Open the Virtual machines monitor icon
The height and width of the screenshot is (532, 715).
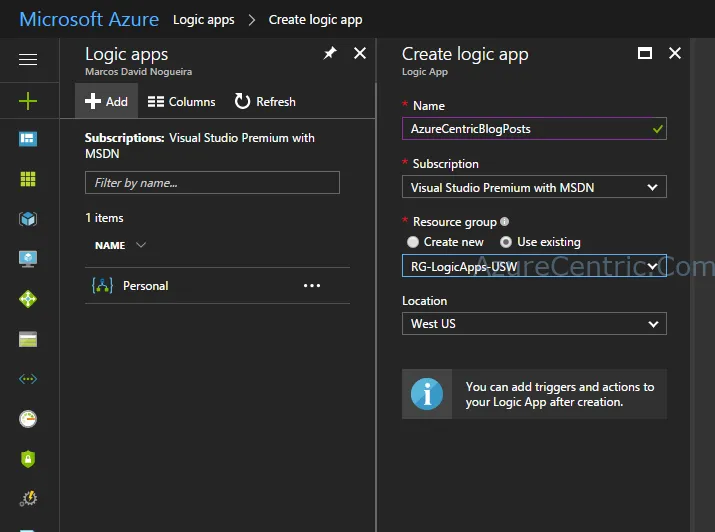(28, 259)
